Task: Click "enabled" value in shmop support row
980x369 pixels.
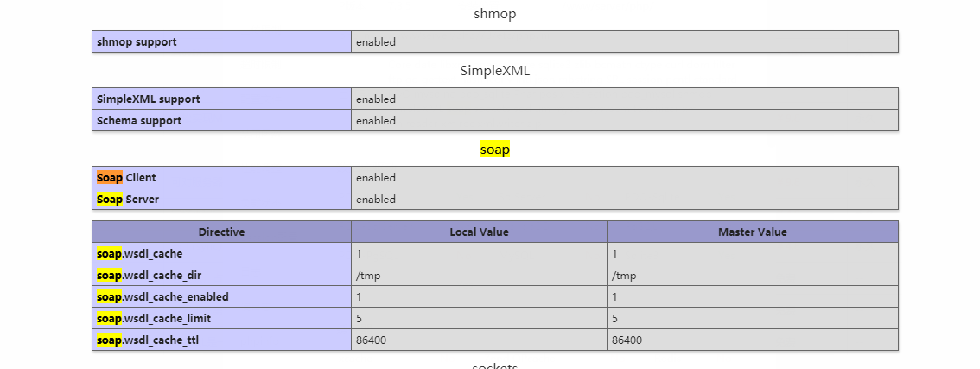Action: pos(376,41)
